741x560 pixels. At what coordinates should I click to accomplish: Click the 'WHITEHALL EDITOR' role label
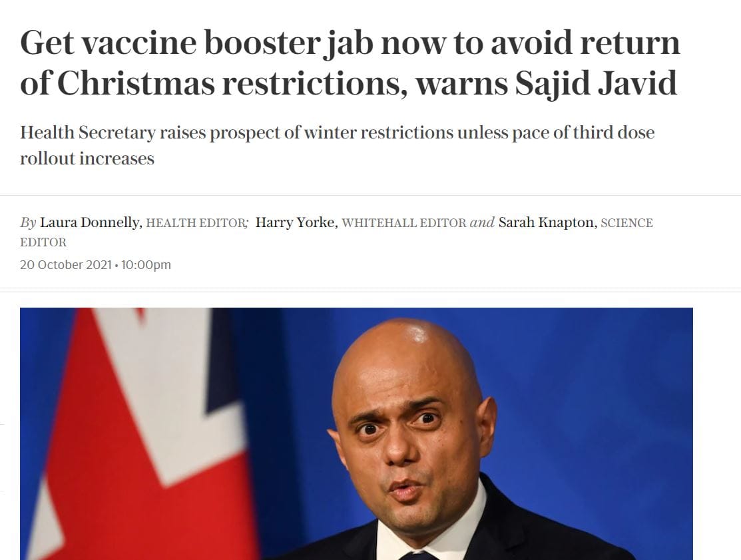(404, 223)
